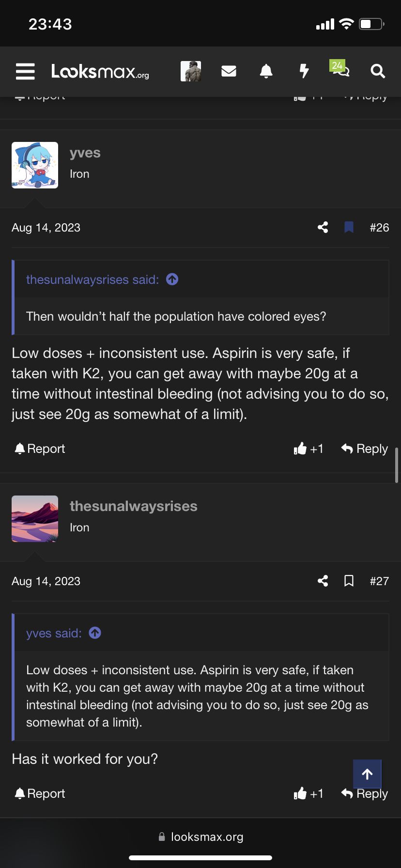Open post number #27 permalink

tap(379, 581)
